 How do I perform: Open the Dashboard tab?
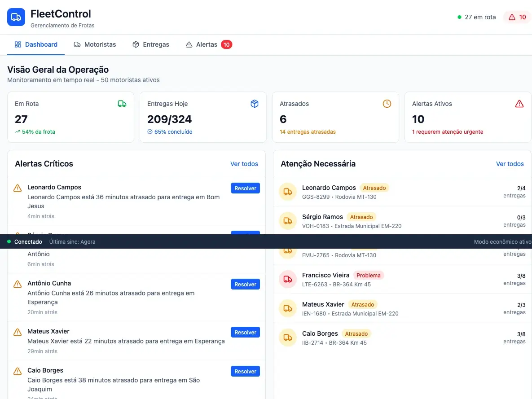(36, 44)
